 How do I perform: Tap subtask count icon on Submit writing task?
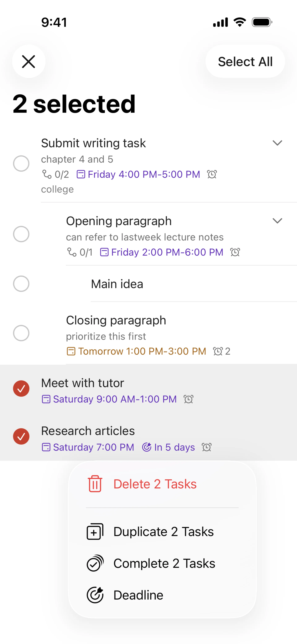pyautogui.click(x=47, y=174)
